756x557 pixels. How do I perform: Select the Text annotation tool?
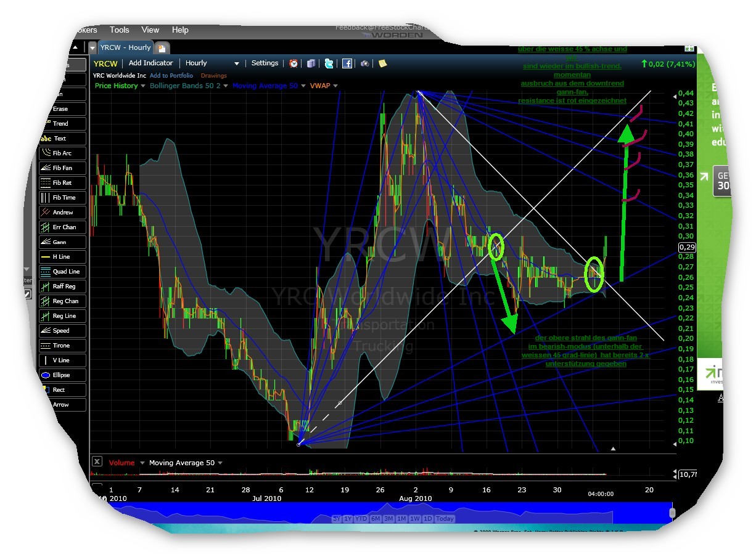pyautogui.click(x=62, y=138)
